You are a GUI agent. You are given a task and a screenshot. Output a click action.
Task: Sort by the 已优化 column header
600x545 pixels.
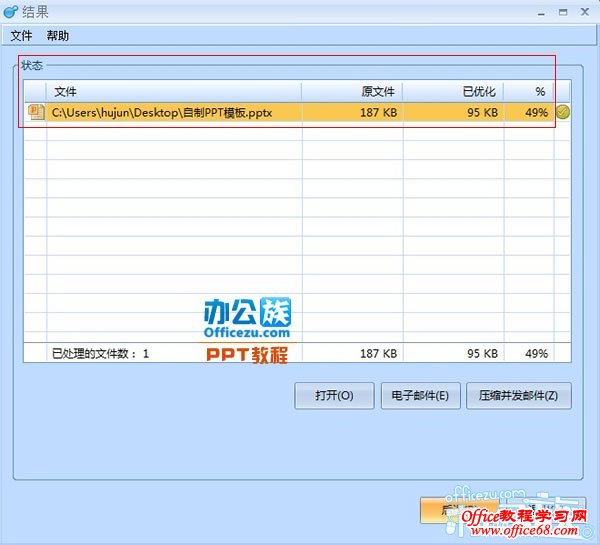click(453, 92)
